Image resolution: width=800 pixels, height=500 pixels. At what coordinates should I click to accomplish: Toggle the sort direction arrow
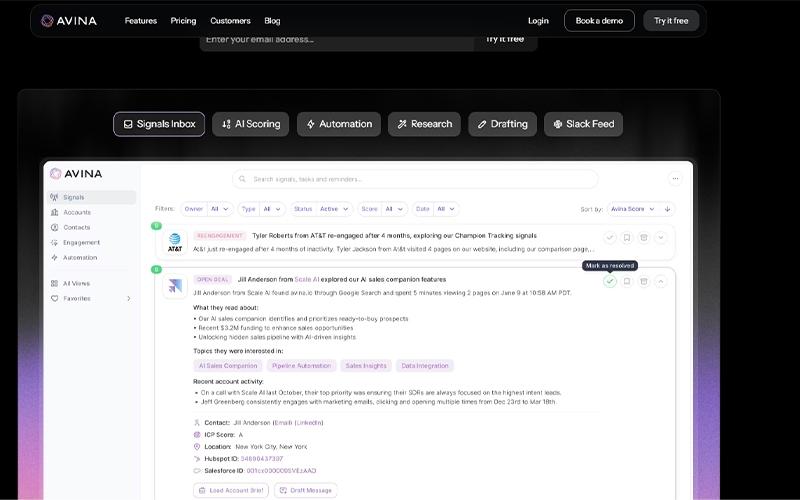(667, 209)
